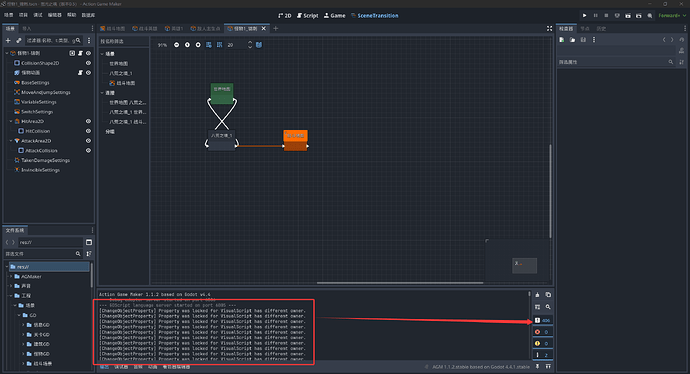Toggle the warning messages filter in the output

pos(542,343)
